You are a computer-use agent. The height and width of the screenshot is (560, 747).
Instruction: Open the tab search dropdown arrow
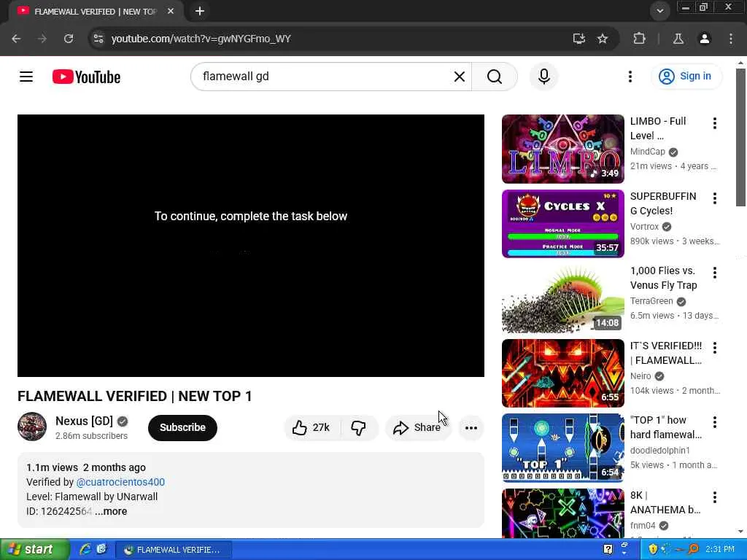659,10
